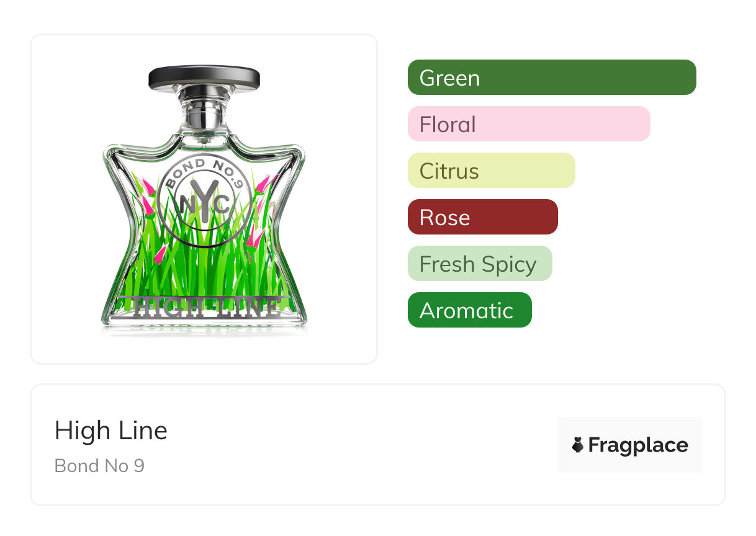Viewport: 756px width, 536px height.
Task: Click the Fresh Spicy accord bar
Action: point(479,264)
